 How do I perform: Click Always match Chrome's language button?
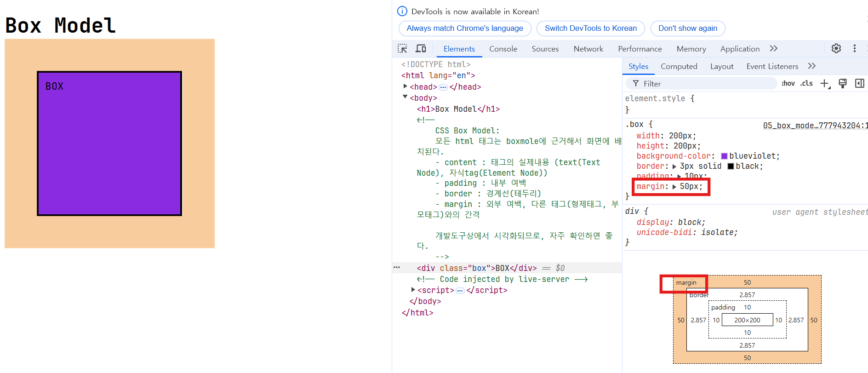[x=465, y=29]
